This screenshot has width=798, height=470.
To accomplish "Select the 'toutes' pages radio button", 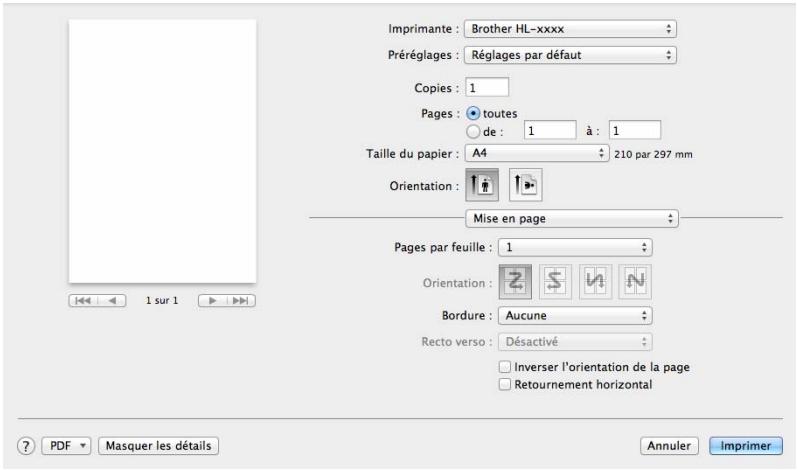I will click(473, 113).
